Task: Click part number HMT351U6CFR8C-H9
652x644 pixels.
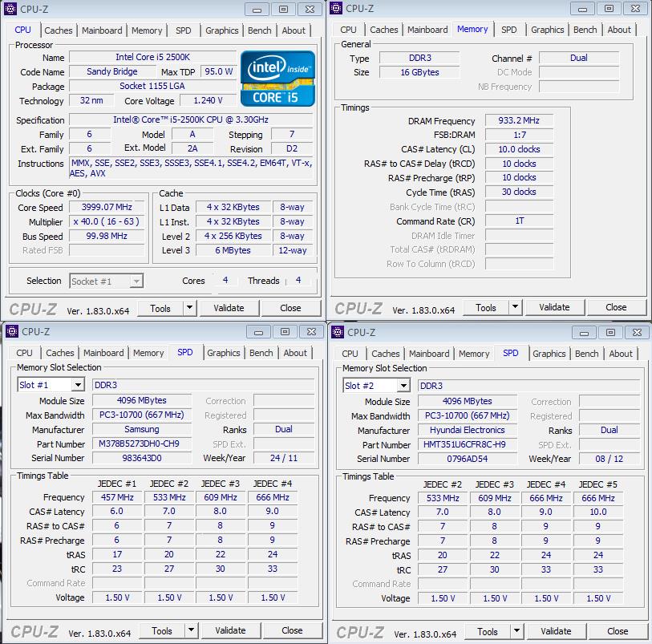Action: pos(468,444)
